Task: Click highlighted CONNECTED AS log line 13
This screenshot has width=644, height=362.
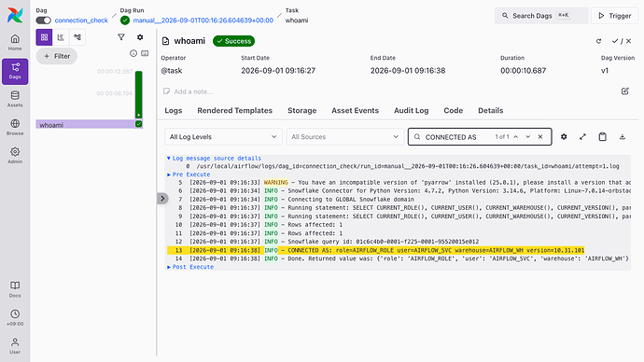Action: click(x=376, y=250)
